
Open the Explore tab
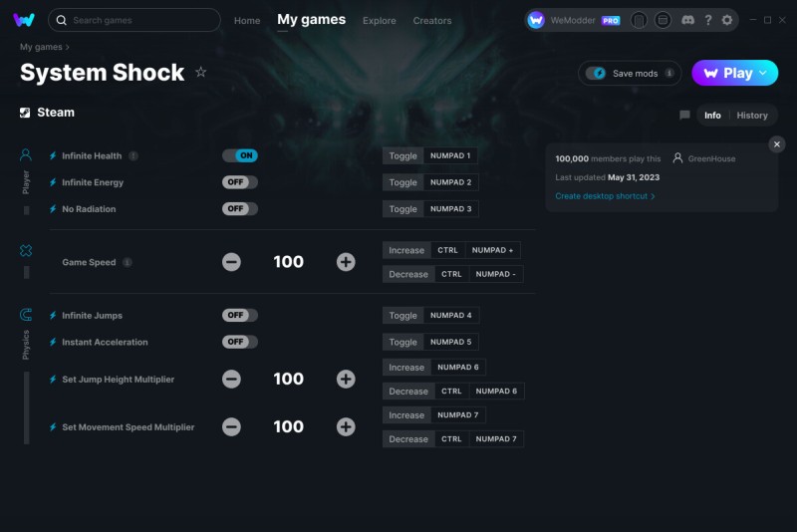(380, 21)
